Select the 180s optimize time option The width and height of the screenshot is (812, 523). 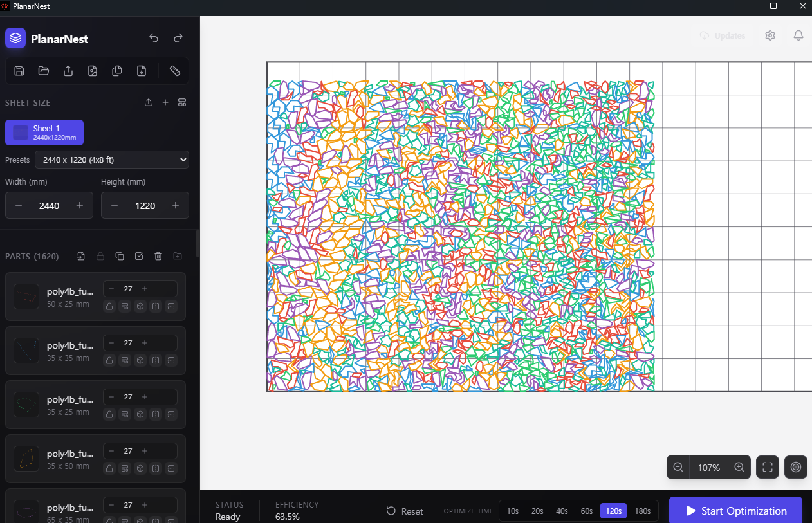(x=642, y=511)
